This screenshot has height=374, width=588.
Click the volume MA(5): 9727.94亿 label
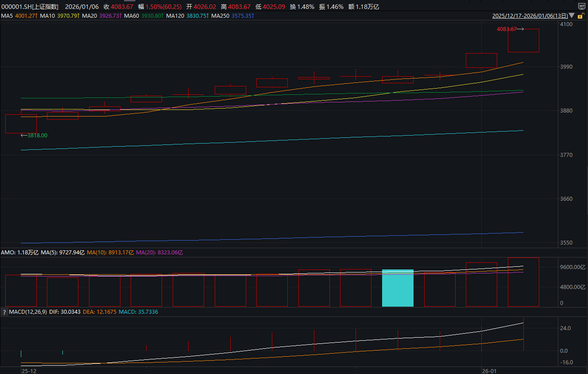tap(62, 253)
